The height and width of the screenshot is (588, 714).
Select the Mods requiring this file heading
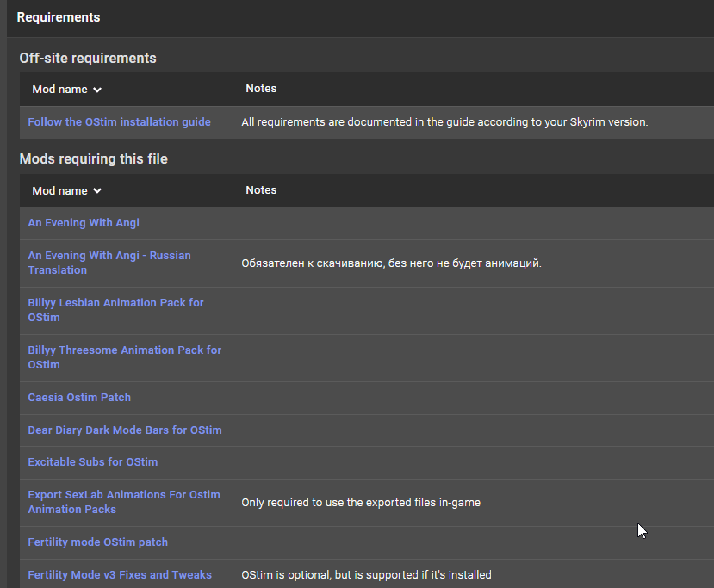coord(93,158)
